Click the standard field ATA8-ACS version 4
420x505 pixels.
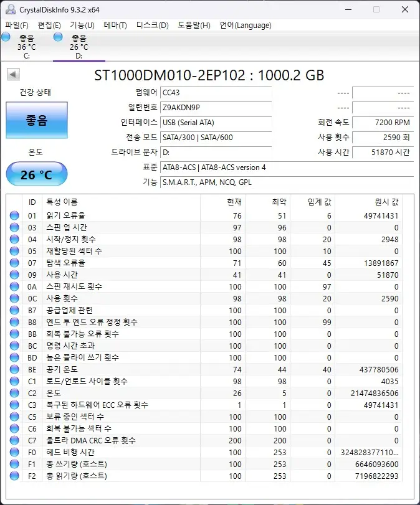point(287,168)
